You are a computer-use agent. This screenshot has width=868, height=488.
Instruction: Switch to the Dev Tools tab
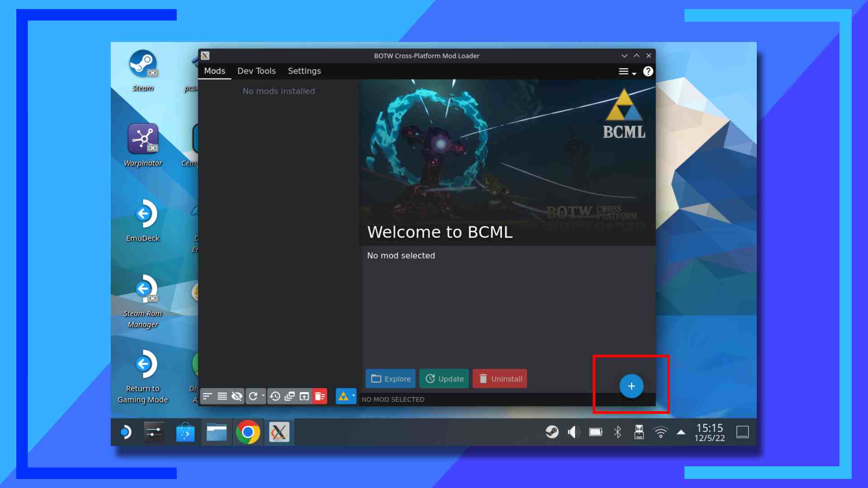[256, 71]
